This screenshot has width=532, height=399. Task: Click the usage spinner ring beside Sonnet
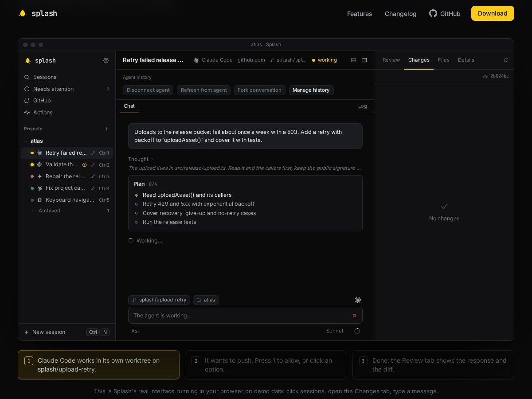point(357,331)
